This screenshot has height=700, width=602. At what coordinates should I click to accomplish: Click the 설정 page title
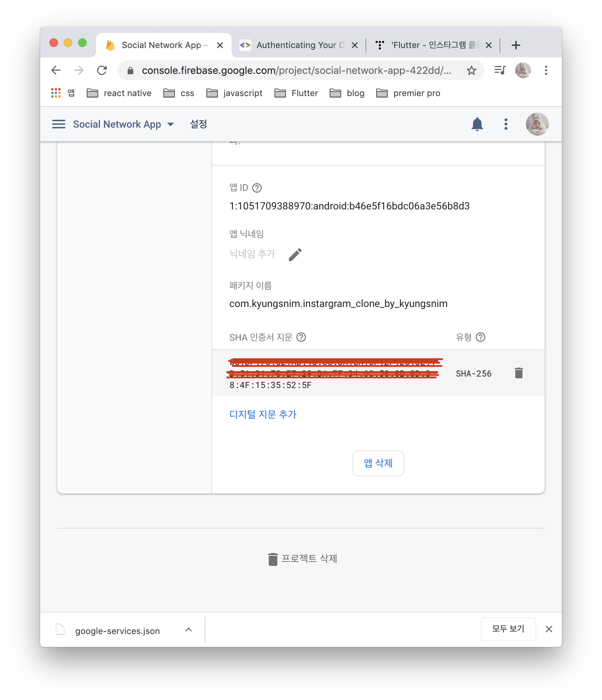199,124
